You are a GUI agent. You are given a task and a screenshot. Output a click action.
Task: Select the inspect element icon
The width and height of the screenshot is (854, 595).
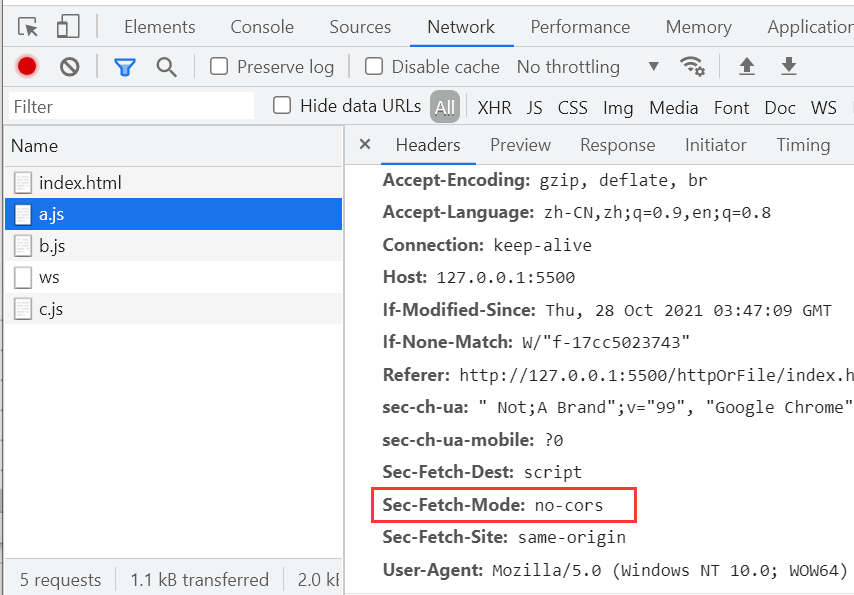coord(27,26)
